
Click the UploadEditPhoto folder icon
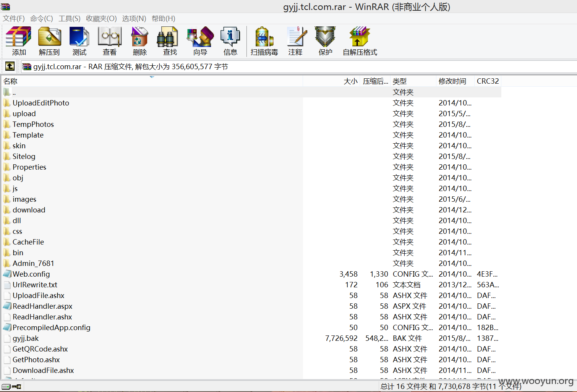pyautogui.click(x=7, y=103)
